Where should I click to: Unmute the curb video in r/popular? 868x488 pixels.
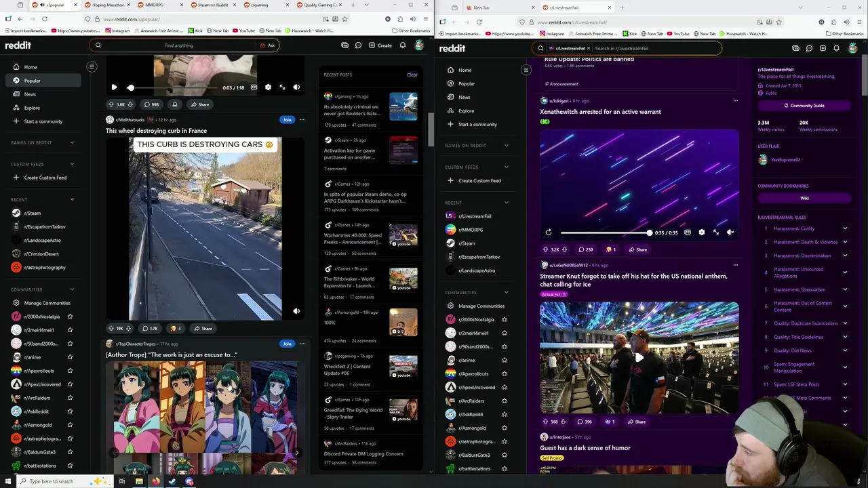click(296, 311)
